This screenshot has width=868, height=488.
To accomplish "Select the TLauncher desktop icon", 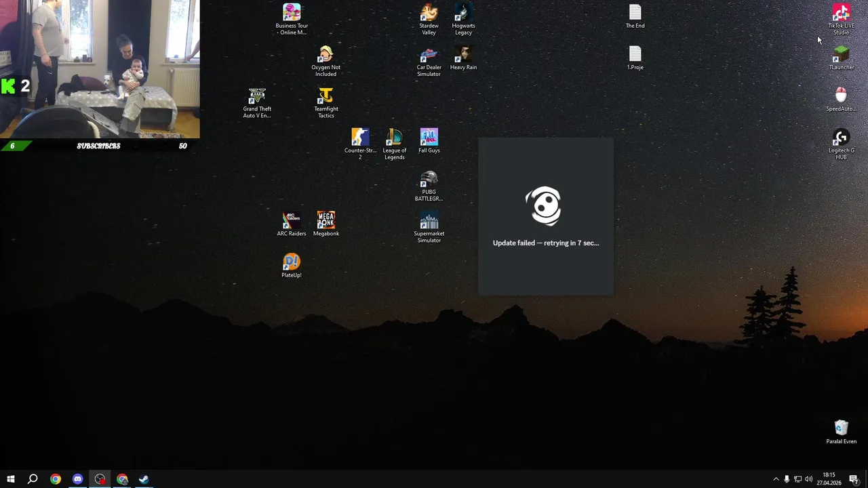I will coord(841,58).
